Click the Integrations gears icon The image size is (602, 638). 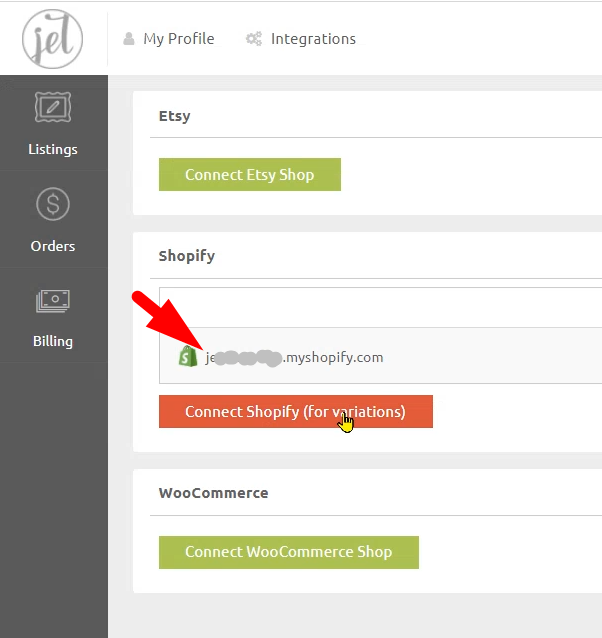[254, 39]
